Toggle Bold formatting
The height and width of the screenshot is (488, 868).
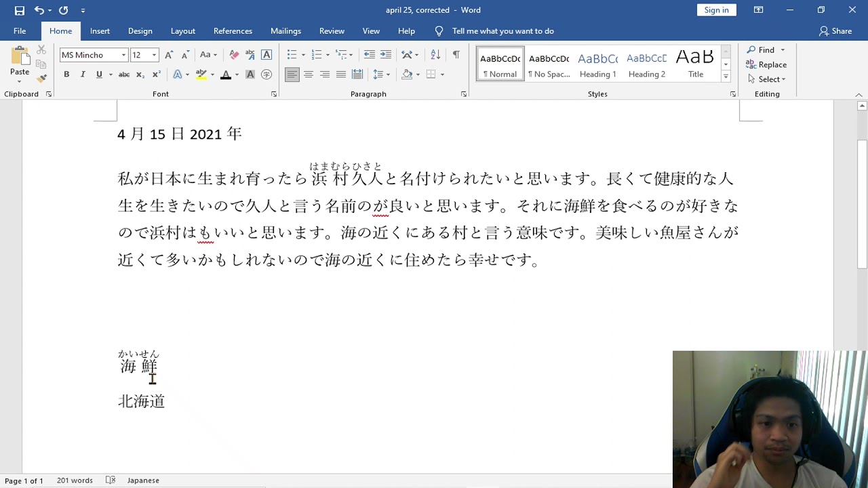coord(66,75)
